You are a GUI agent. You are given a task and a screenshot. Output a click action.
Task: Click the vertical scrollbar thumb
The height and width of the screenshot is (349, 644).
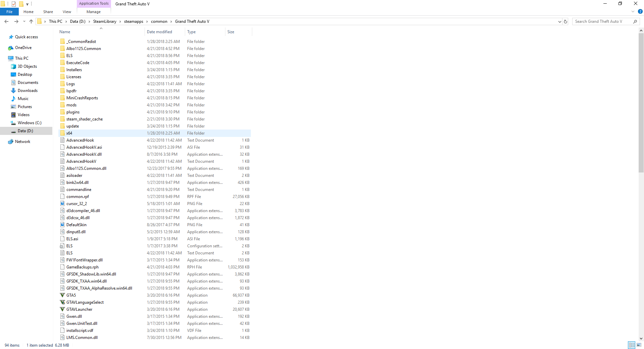click(641, 103)
